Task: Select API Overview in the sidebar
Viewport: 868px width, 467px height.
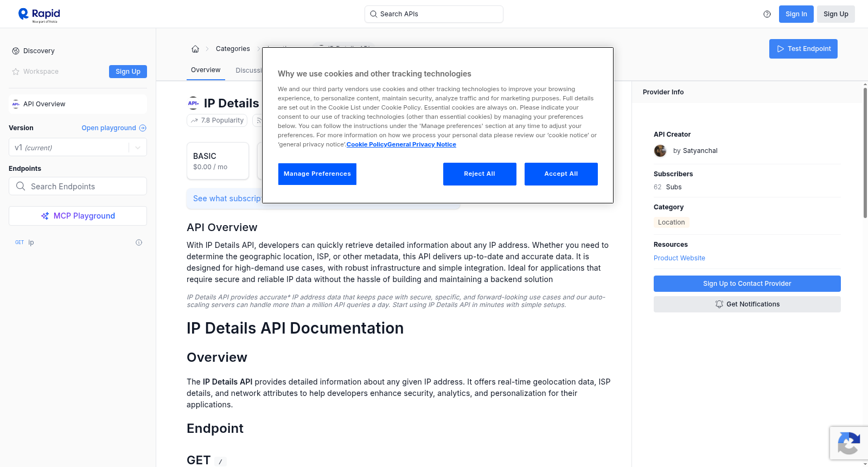Action: click(x=78, y=104)
